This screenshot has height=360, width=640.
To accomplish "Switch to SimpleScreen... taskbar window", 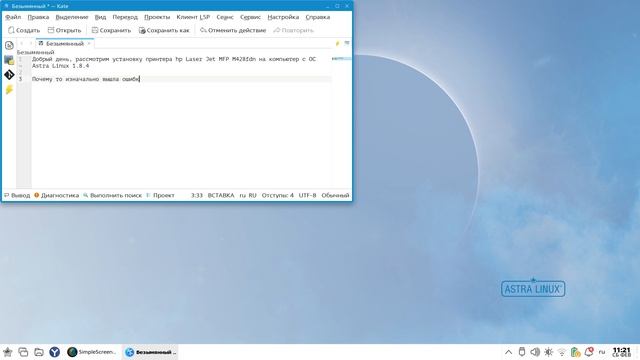I will [92, 352].
